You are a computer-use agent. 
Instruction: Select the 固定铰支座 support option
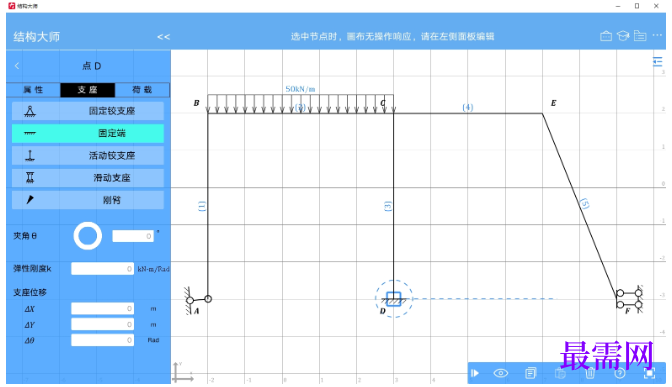[88, 111]
